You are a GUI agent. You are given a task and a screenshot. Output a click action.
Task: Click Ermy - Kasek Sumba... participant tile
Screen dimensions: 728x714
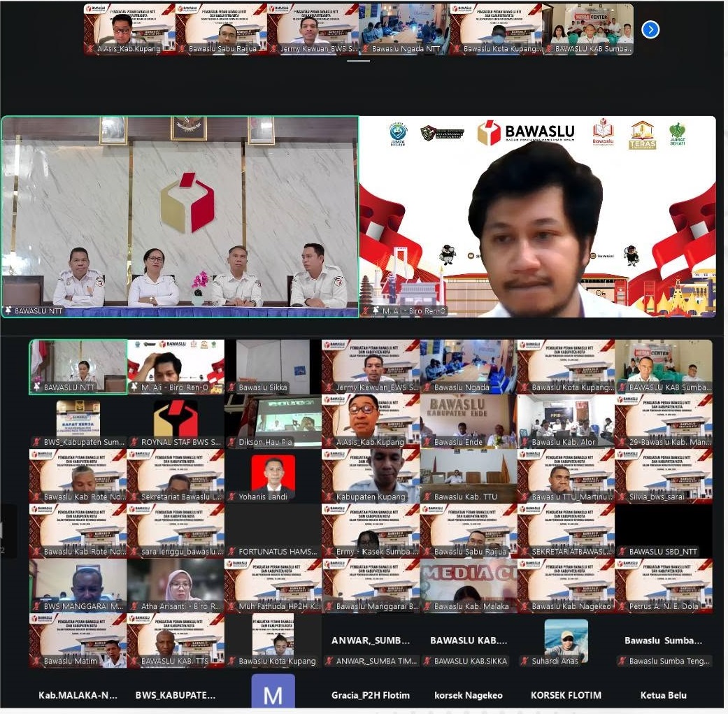(371, 531)
